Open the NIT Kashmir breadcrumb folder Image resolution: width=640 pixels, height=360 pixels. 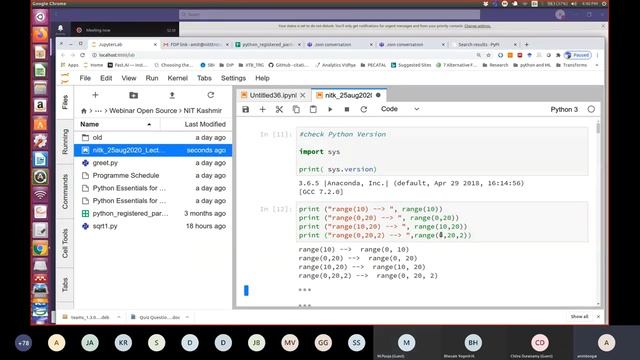pyautogui.click(x=203, y=111)
